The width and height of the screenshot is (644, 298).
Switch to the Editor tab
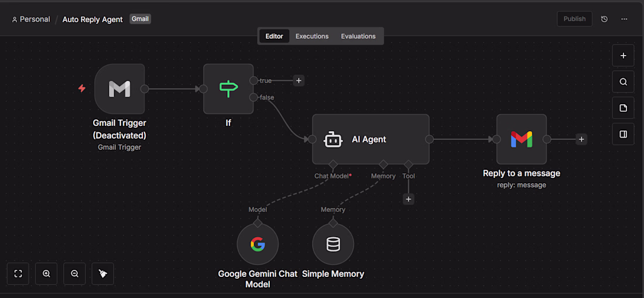pos(274,36)
